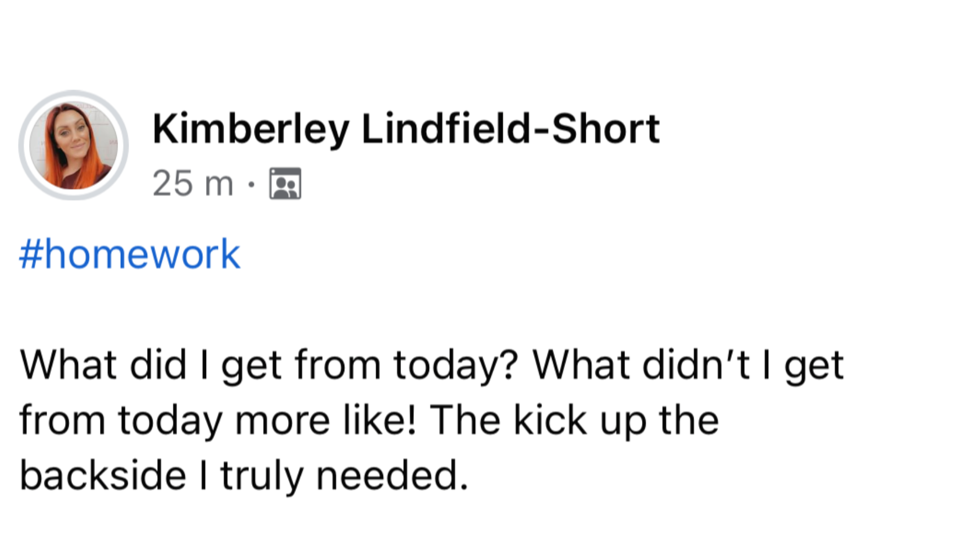Click the word 'Kimberley' in the header
The height and width of the screenshot is (551, 980).
[x=250, y=129]
